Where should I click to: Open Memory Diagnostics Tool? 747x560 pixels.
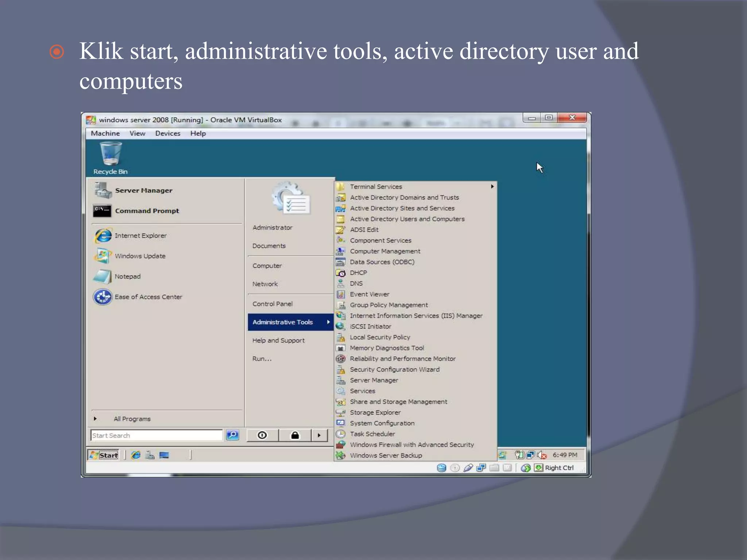[x=415, y=348]
